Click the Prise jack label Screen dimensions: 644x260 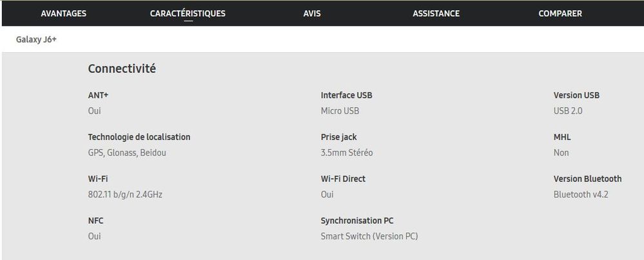coord(338,137)
